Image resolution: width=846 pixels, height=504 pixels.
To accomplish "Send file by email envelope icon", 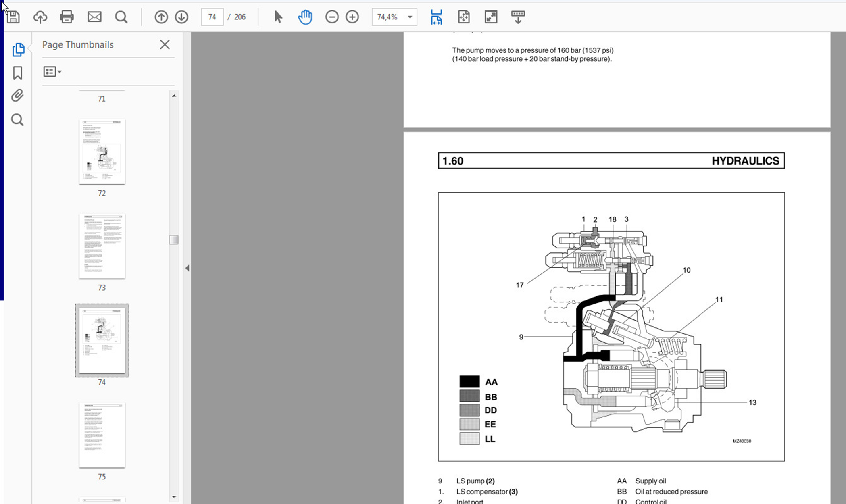I will pyautogui.click(x=94, y=17).
